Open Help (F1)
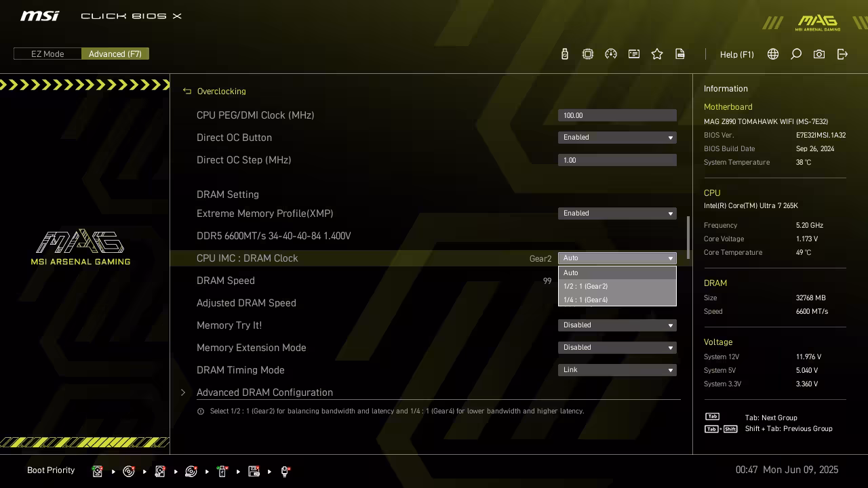The width and height of the screenshot is (868, 488). [x=737, y=54]
